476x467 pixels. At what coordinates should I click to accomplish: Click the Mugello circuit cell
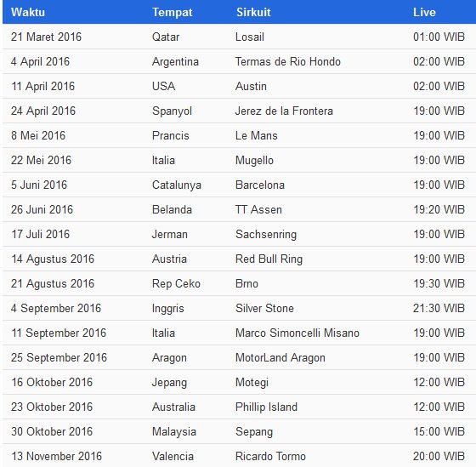tap(254, 160)
